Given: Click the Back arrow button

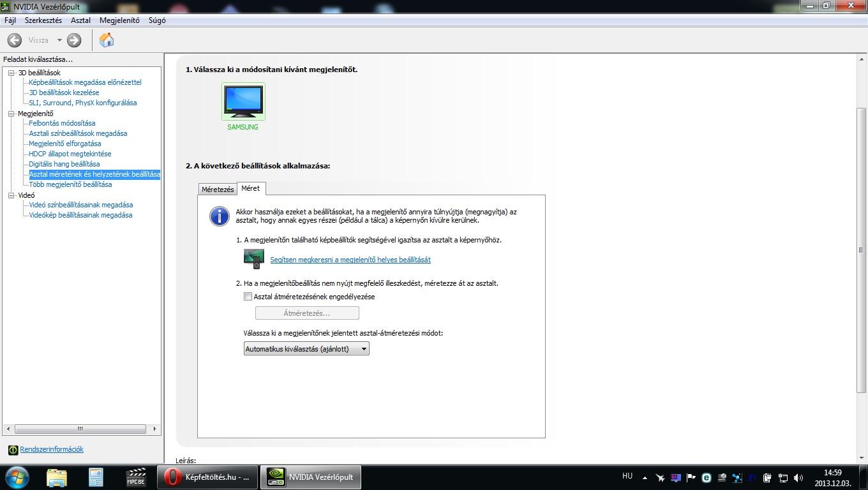Looking at the screenshot, I should 14,40.
